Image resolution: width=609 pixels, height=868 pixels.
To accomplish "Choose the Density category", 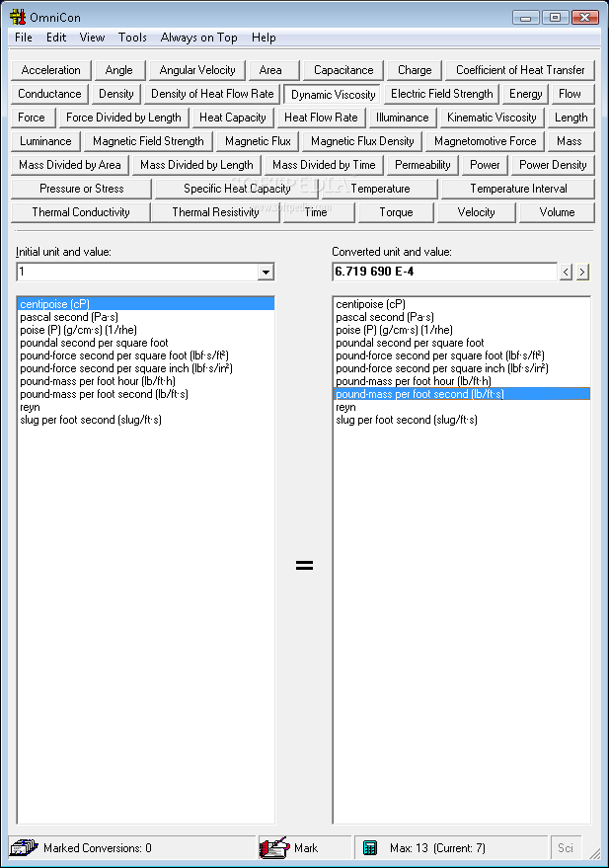I will (x=116, y=94).
